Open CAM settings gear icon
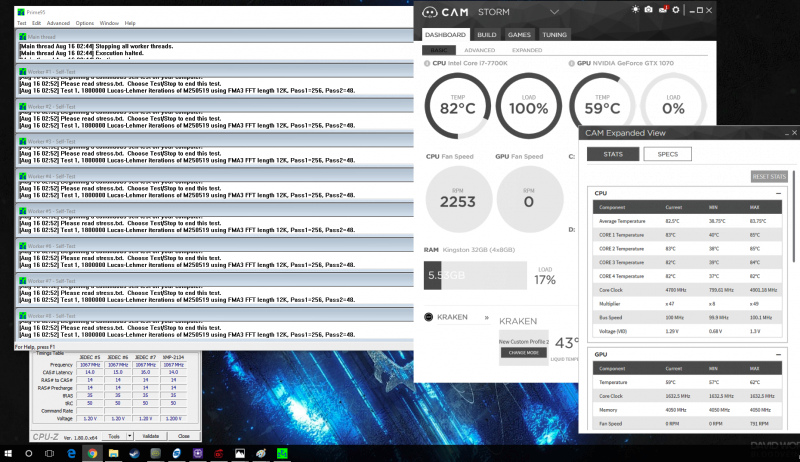 676,10
